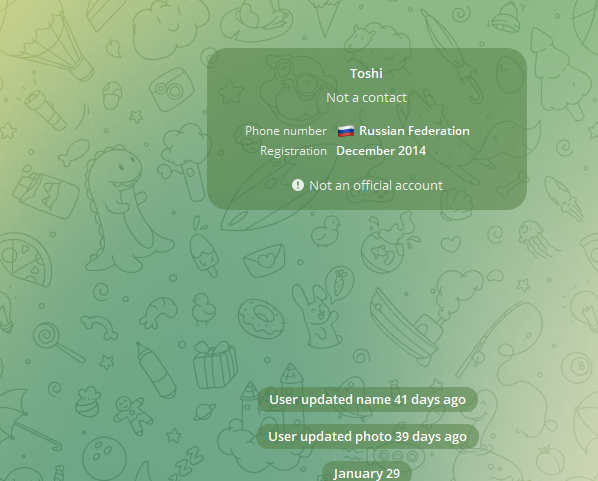Click the pizza slice doodle
598x481 pixels.
pyautogui.click(x=25, y=260)
